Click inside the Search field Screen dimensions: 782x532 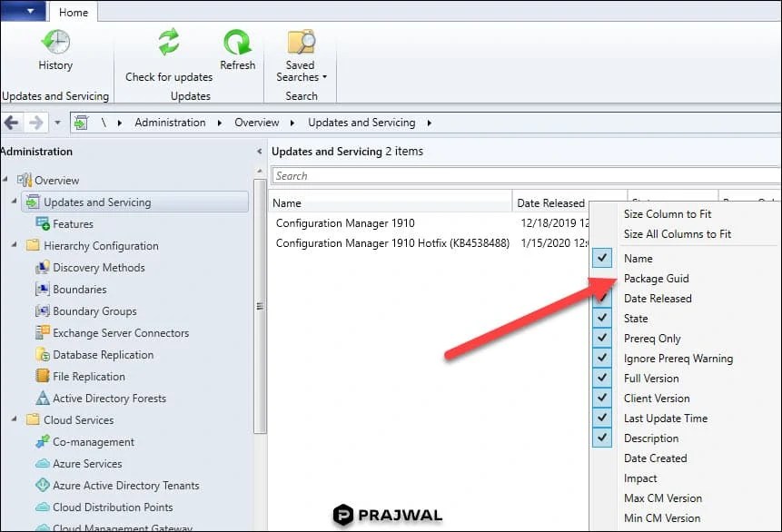[x=409, y=175]
